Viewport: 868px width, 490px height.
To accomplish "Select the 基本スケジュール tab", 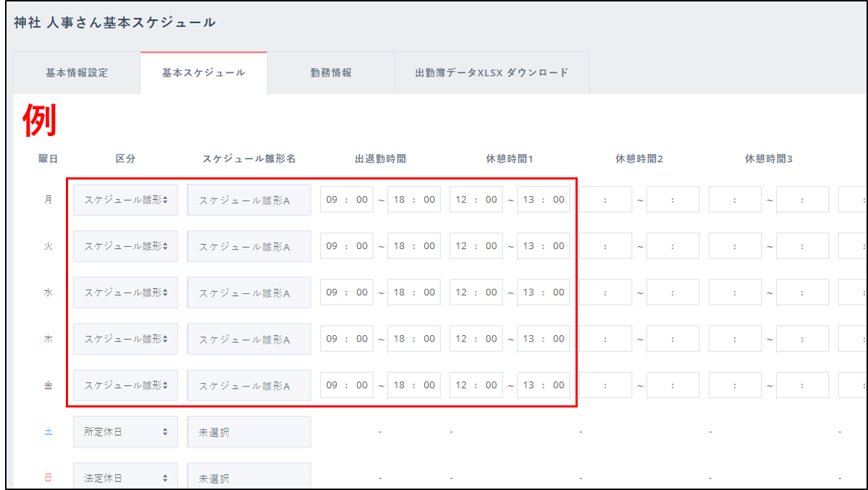I will click(203, 73).
